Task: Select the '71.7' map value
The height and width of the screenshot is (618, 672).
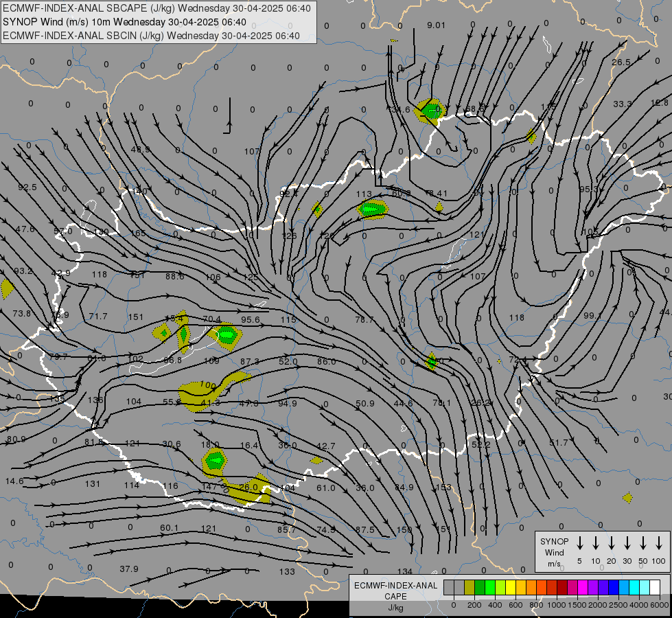Action: point(98,316)
